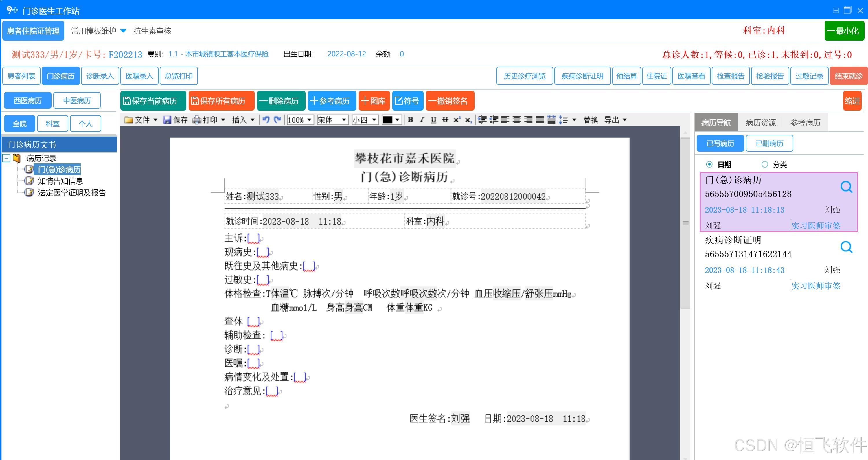Click 保存当前病历 button
This screenshot has width=868, height=460.
point(153,101)
